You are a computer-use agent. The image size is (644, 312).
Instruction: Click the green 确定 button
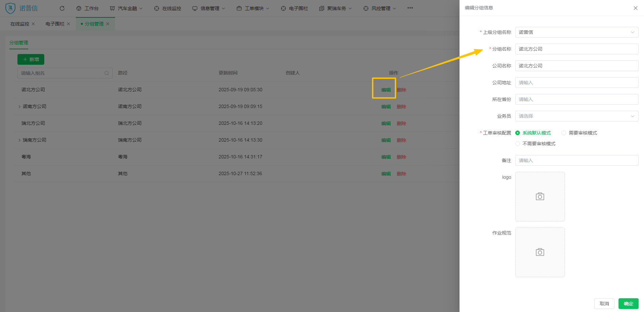pos(628,304)
